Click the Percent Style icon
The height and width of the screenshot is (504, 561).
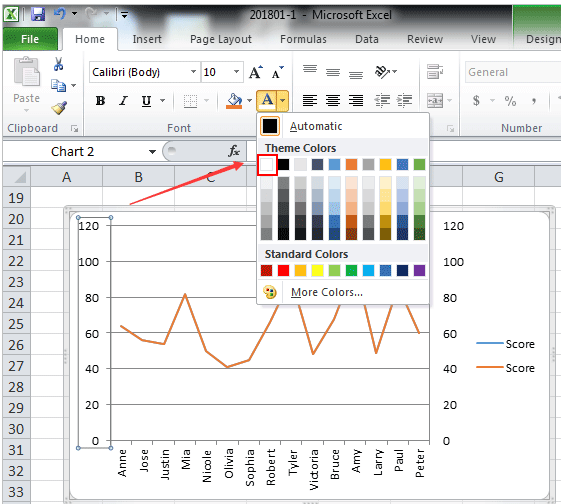pos(510,101)
